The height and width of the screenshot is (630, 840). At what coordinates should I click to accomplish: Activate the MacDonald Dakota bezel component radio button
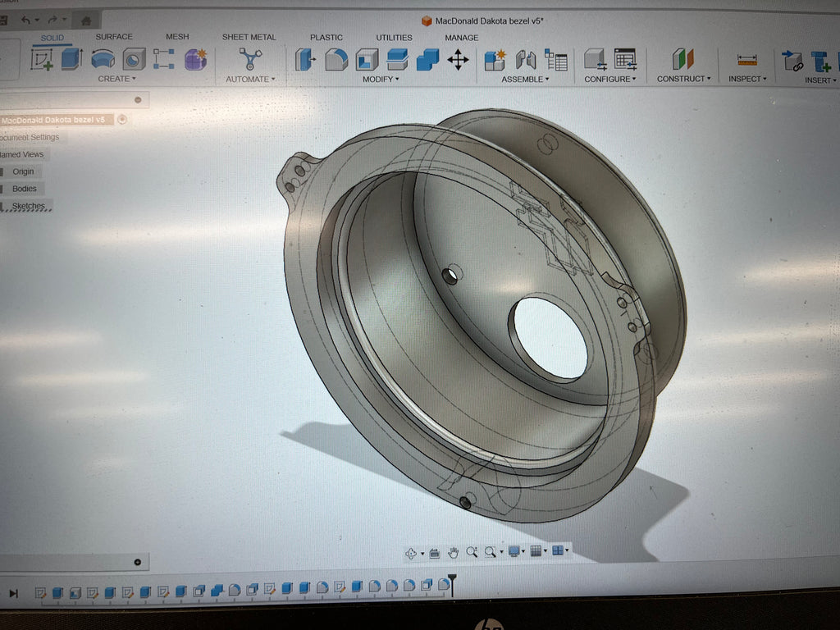coord(122,120)
